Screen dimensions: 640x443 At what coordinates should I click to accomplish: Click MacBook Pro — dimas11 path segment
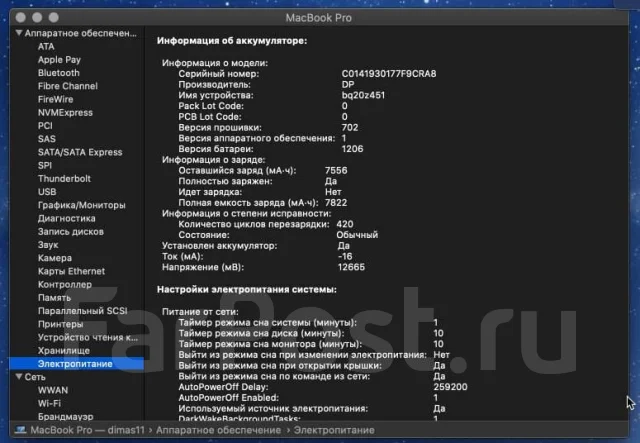tap(87, 430)
